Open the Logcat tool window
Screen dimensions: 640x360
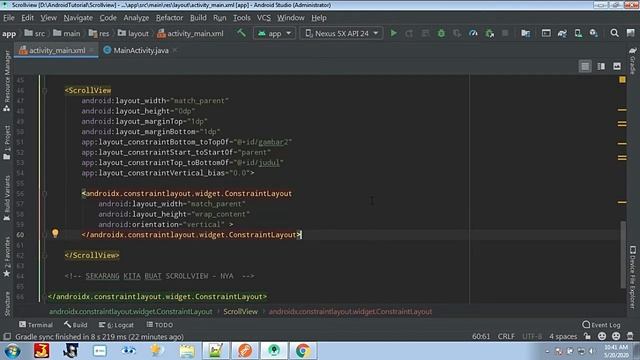[x=116, y=325]
